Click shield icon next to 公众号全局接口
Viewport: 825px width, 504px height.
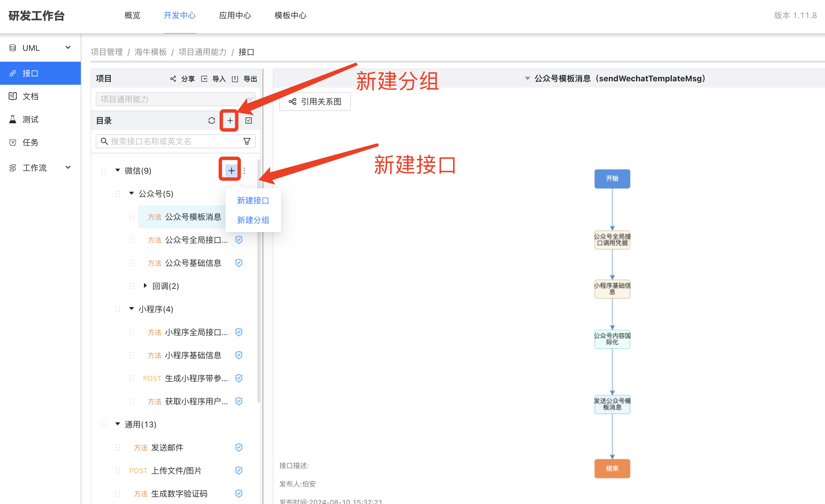point(239,240)
